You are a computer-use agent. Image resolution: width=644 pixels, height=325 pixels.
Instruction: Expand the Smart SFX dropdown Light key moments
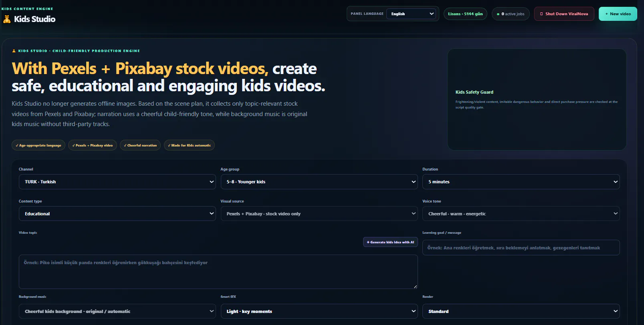pyautogui.click(x=319, y=311)
